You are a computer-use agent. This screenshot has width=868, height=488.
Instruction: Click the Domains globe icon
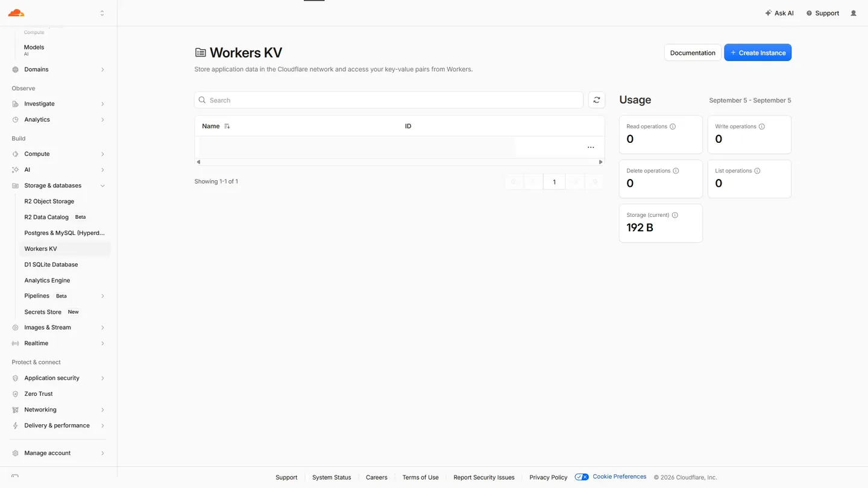tap(16, 69)
